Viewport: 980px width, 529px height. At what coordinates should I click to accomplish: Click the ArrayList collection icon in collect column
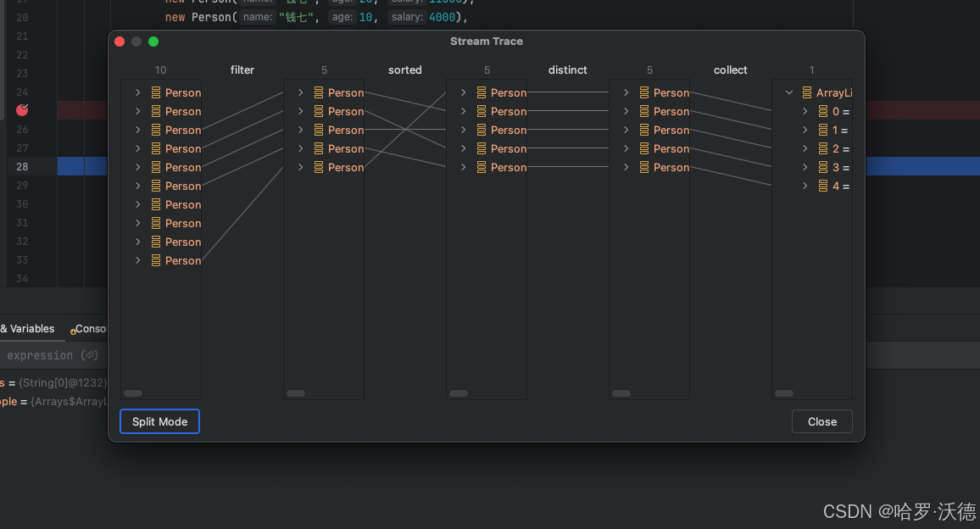pyautogui.click(x=808, y=92)
